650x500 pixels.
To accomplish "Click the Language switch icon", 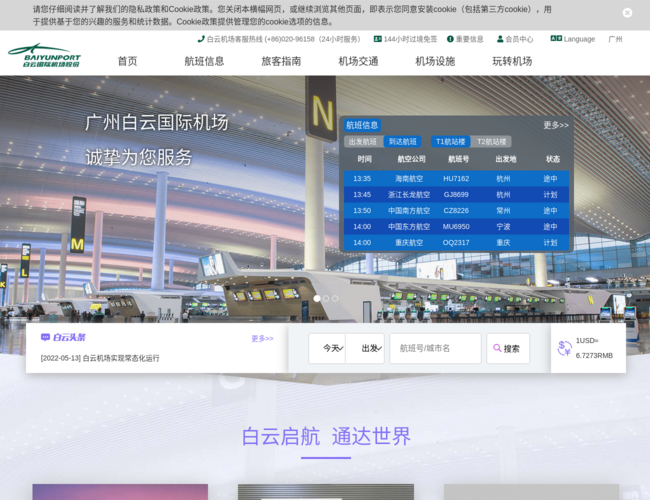I will (x=556, y=39).
